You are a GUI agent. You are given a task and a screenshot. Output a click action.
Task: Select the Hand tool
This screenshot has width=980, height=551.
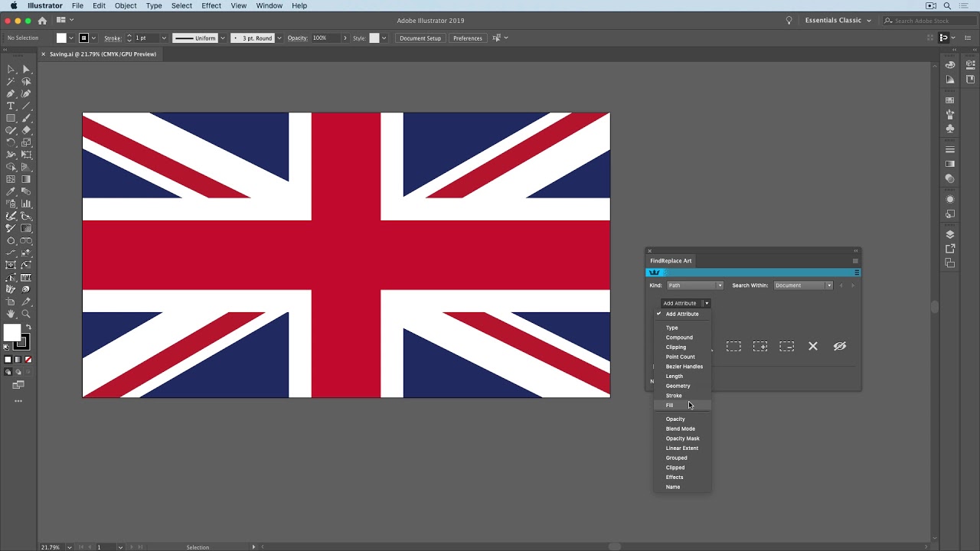click(x=11, y=314)
